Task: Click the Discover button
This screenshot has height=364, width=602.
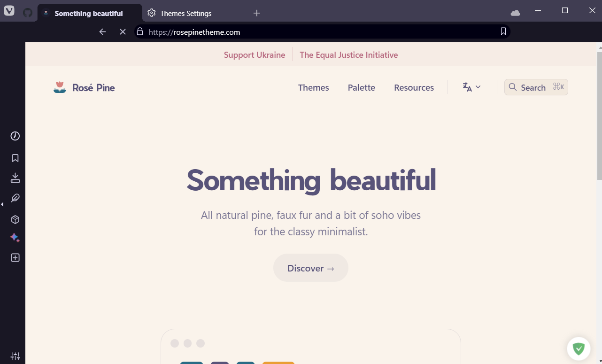Action: 310,268
